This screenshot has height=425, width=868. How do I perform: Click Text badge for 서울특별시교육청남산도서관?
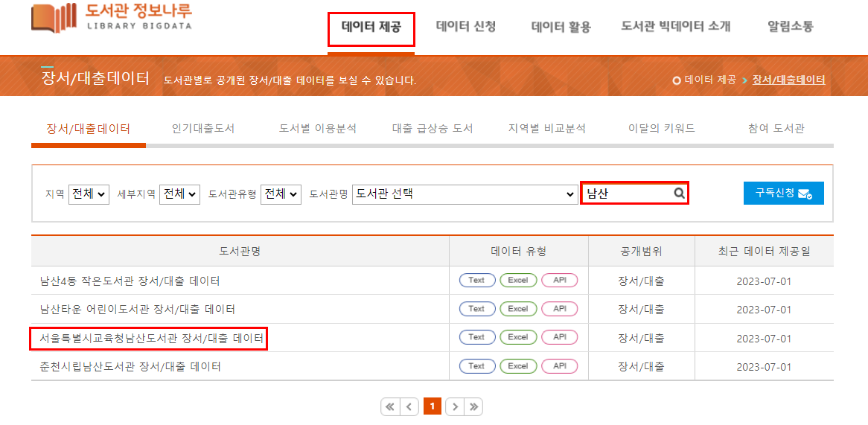(x=476, y=337)
